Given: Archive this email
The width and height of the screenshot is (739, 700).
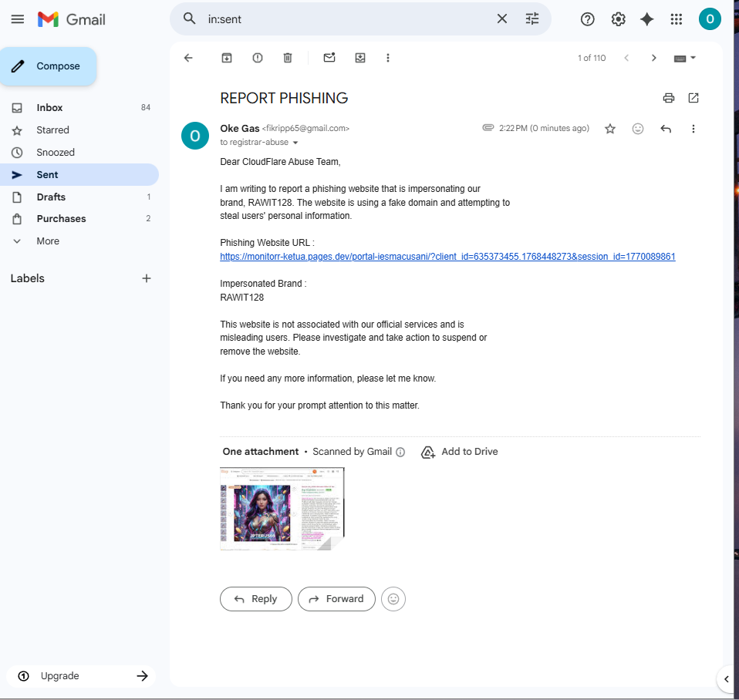Looking at the screenshot, I should 227,58.
